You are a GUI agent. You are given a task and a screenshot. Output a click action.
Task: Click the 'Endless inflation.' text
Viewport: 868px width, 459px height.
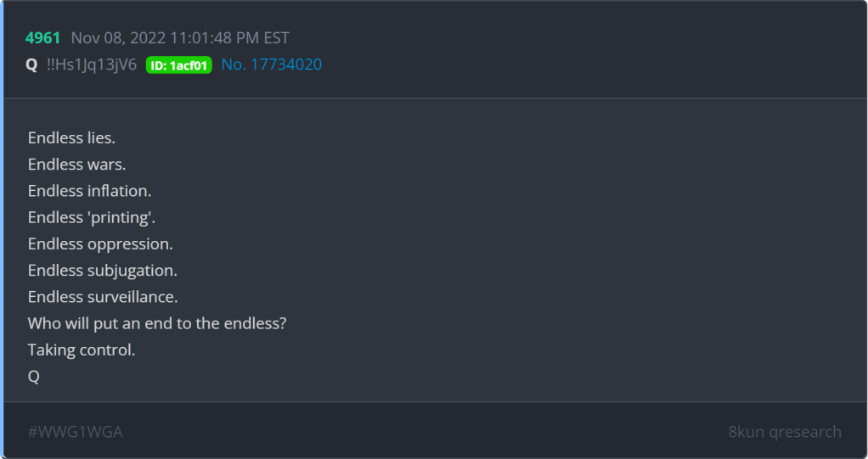click(x=89, y=191)
